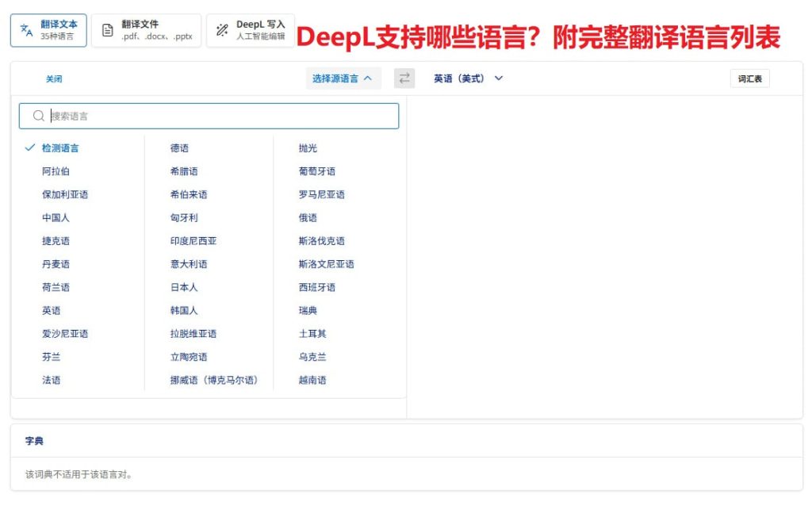This screenshot has height=506, width=812.
Task: Select 检测语言 option
Action: click(60, 148)
